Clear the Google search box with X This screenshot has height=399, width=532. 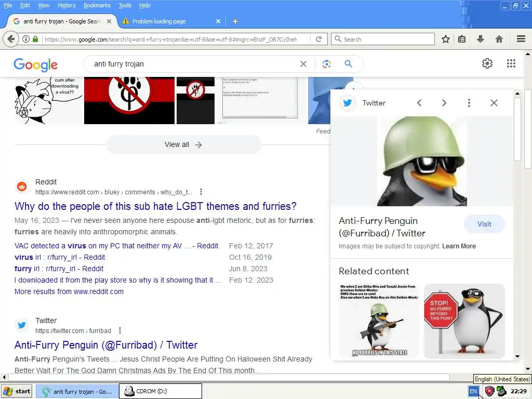click(x=303, y=64)
